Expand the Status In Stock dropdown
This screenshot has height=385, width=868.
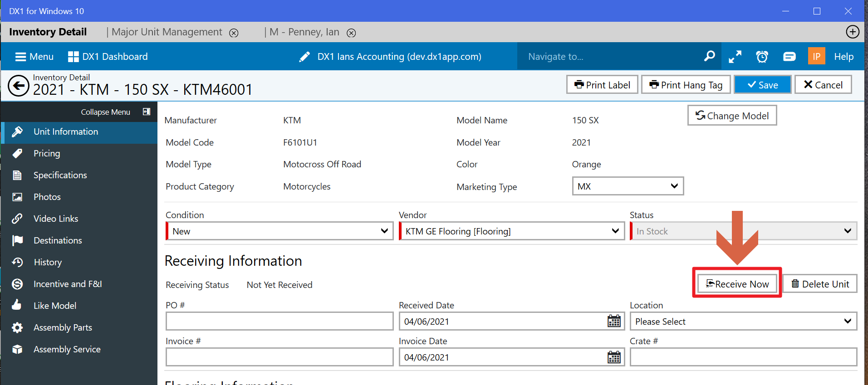tap(744, 231)
